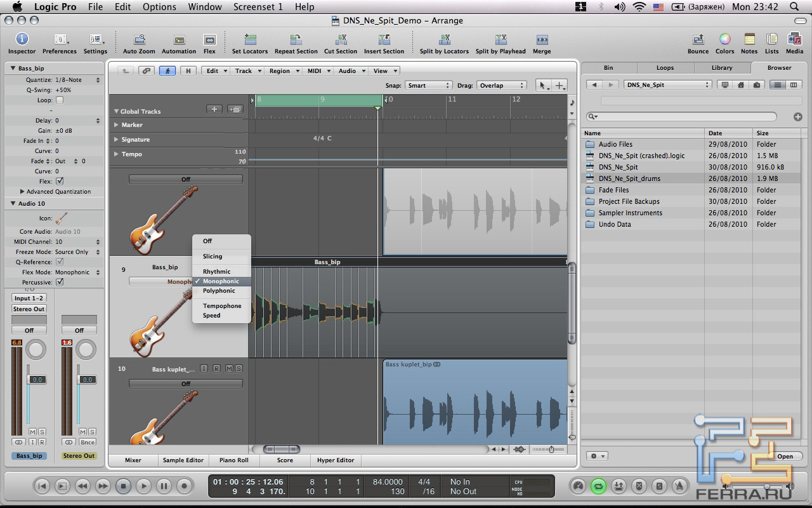Switch to the Loops tab
The width and height of the screenshot is (812, 508).
[665, 67]
